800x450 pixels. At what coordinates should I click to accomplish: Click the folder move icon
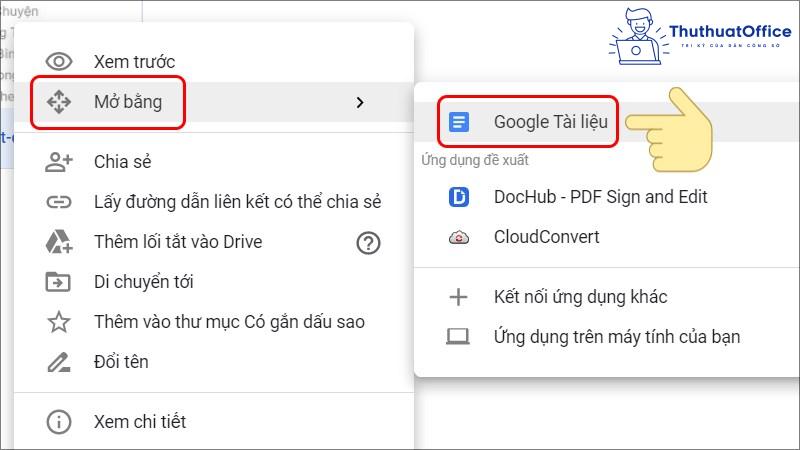[59, 282]
